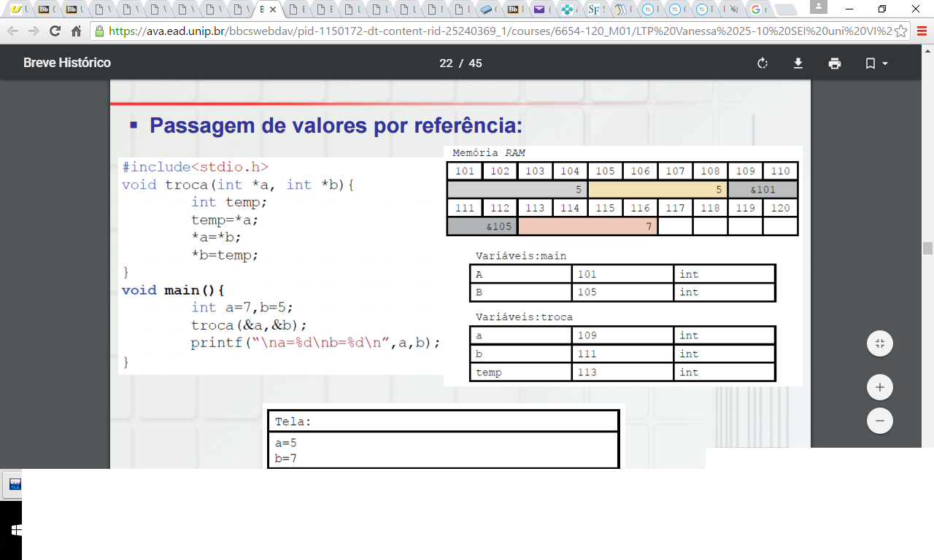Click the void troca function declaration line

tap(238, 184)
